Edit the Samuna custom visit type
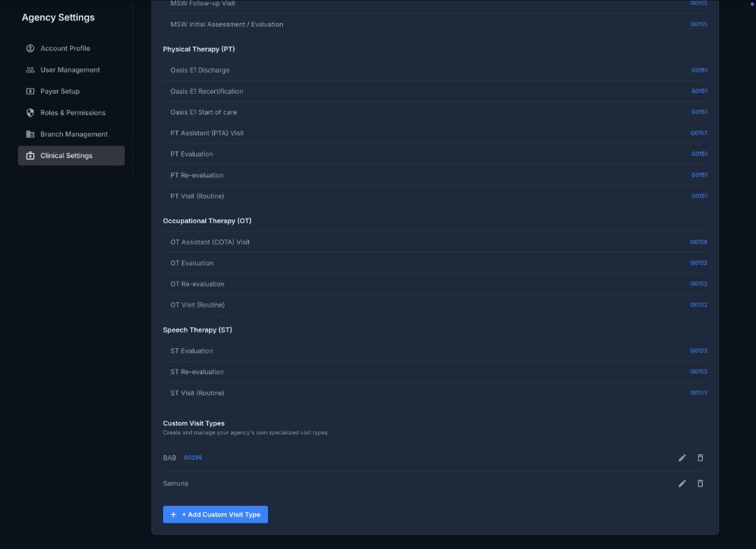Image resolution: width=756 pixels, height=549 pixels. click(681, 483)
